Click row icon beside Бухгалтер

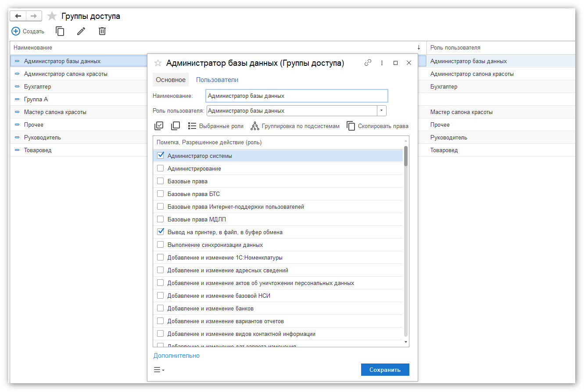pyautogui.click(x=17, y=87)
